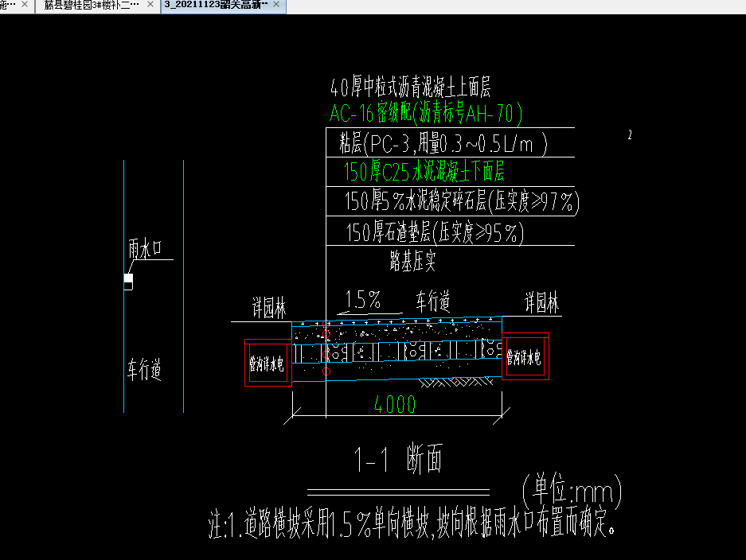This screenshot has height=560, width=746.
Task: Click the left red 管沟详水电 box
Action: point(268,363)
